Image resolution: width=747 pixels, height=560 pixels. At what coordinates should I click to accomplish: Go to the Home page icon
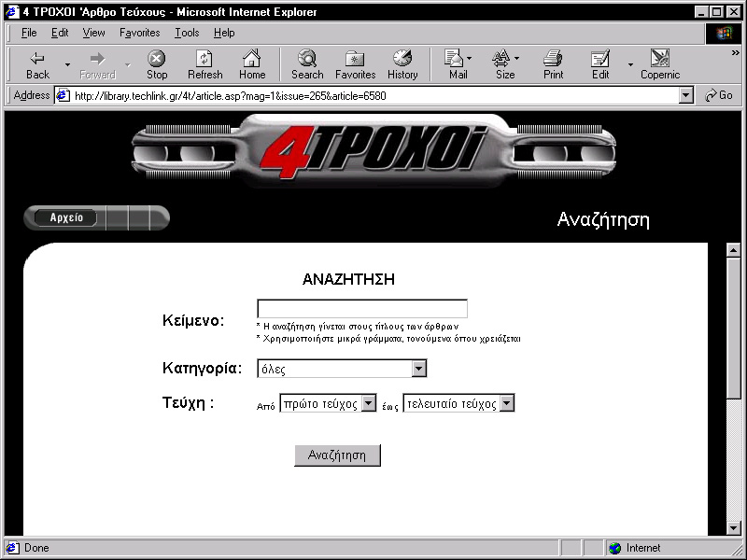pyautogui.click(x=252, y=64)
